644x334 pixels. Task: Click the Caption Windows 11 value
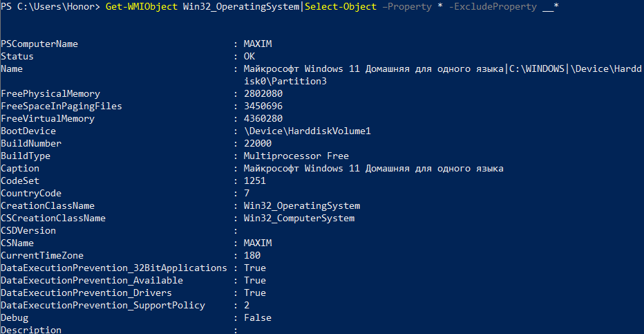coord(373,169)
